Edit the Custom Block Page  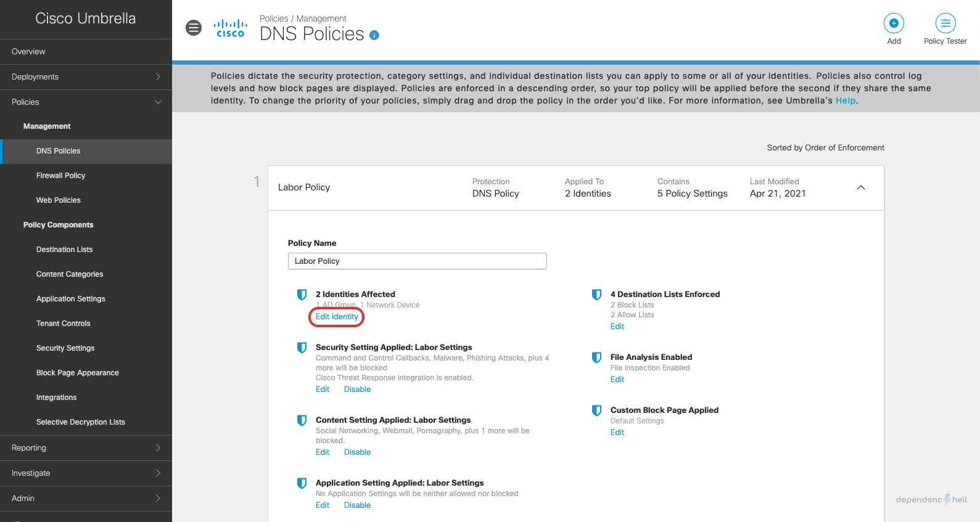617,433
